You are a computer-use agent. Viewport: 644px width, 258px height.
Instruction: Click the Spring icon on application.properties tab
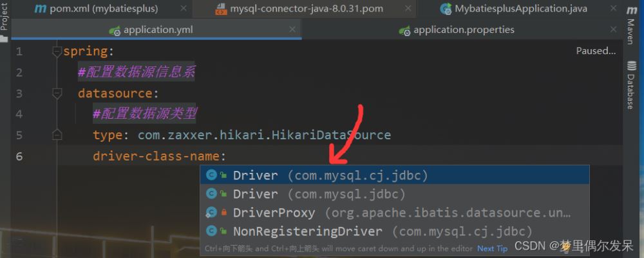(x=404, y=30)
